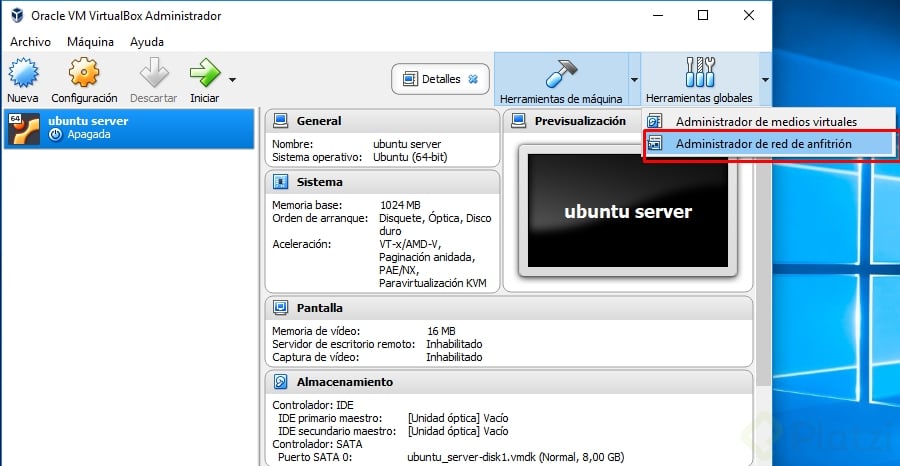This screenshot has width=900, height=466.
Task: Click the Sistema chip icon
Action: pos(281,182)
